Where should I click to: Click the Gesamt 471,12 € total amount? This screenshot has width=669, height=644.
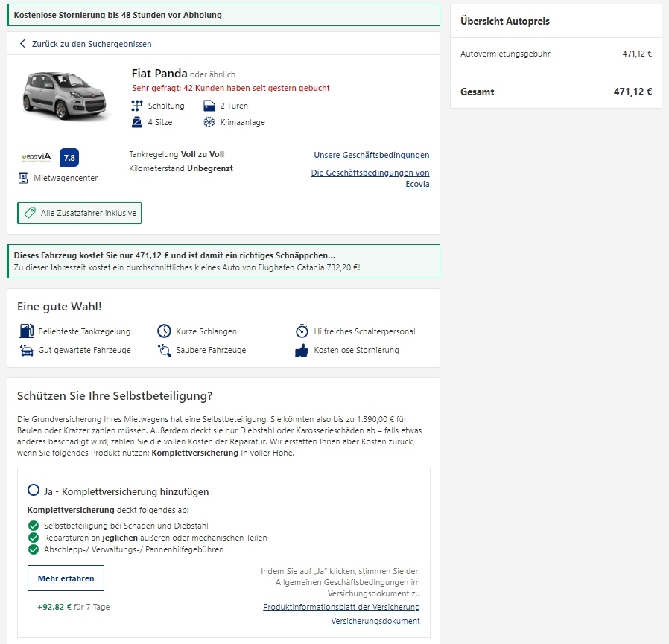point(632,92)
